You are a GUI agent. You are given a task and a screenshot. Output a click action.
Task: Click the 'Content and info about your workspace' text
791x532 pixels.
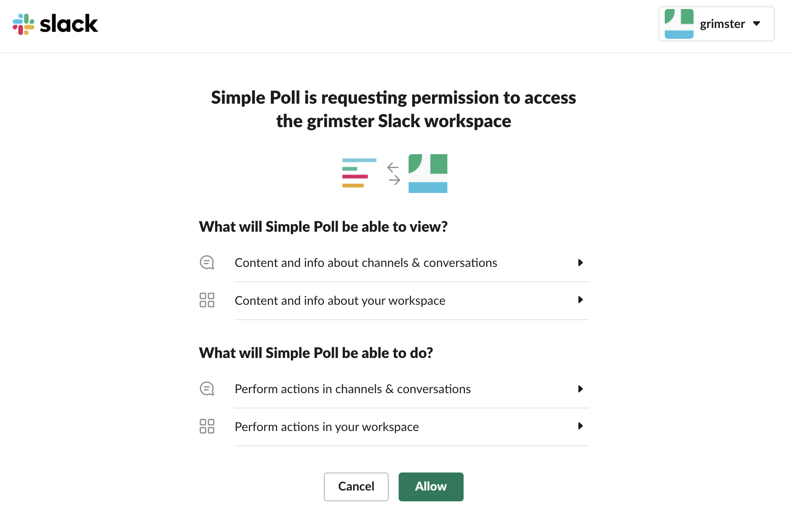340,301
